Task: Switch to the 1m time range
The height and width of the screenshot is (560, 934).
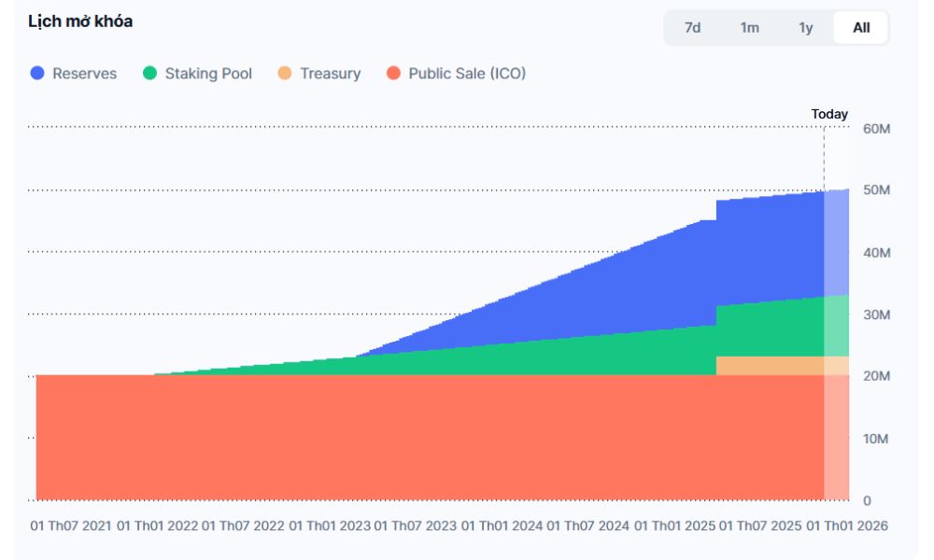Action: point(749,28)
